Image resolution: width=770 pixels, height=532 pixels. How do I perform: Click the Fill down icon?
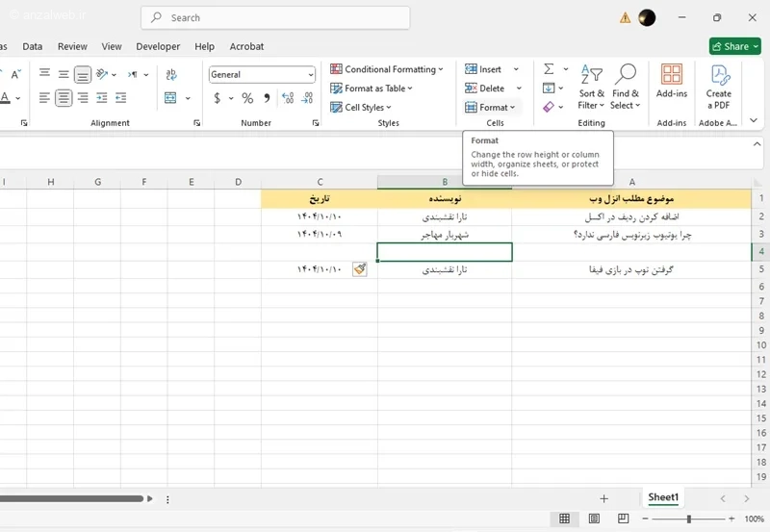point(549,89)
